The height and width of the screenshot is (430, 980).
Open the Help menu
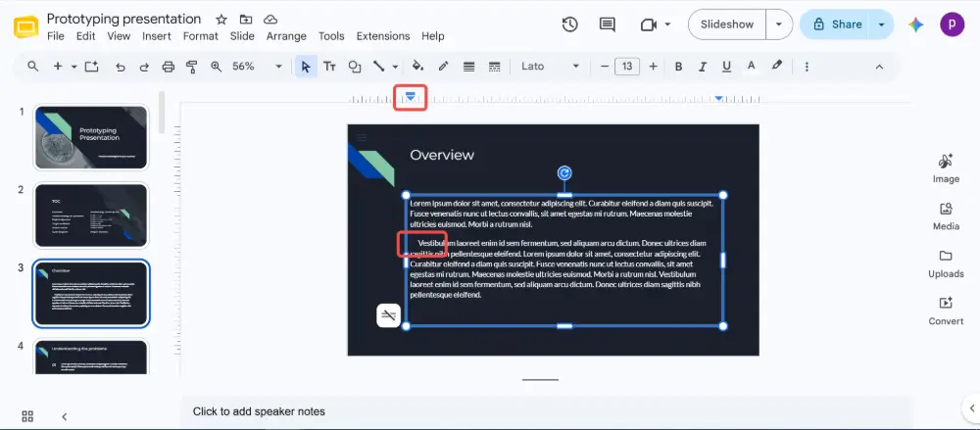[x=432, y=36]
